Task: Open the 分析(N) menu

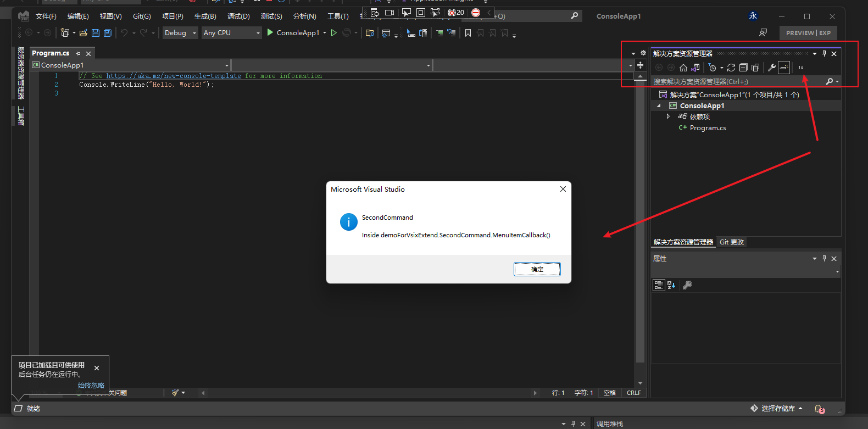Action: (305, 16)
